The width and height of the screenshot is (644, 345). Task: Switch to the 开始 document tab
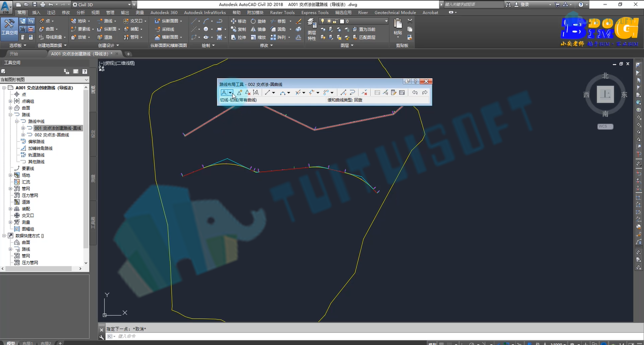pyautogui.click(x=14, y=54)
